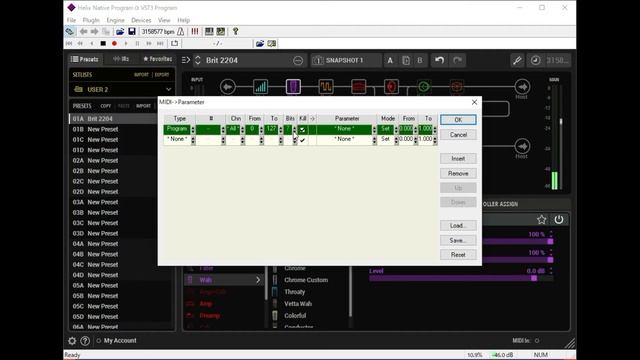Click the upper Host output block
Viewport: 640px width, 360px height.
click(x=522, y=87)
